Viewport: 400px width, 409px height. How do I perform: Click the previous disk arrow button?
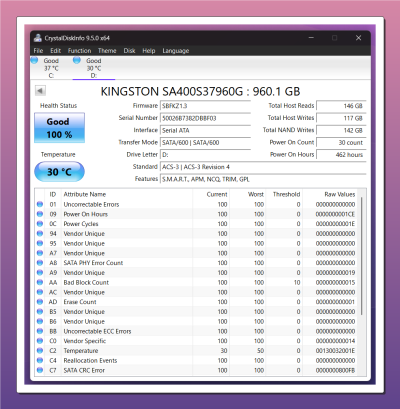click(x=40, y=90)
